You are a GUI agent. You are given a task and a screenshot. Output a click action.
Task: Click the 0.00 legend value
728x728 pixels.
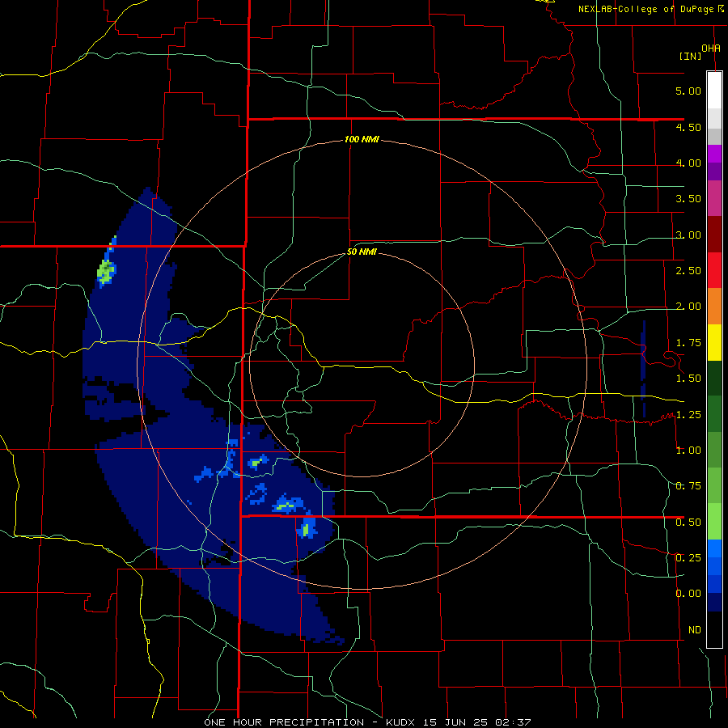(x=688, y=594)
